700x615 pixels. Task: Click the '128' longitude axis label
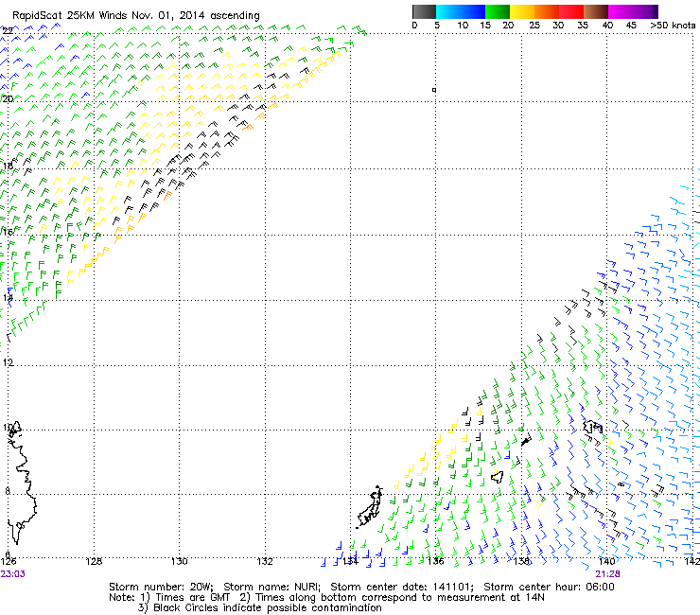click(x=94, y=561)
